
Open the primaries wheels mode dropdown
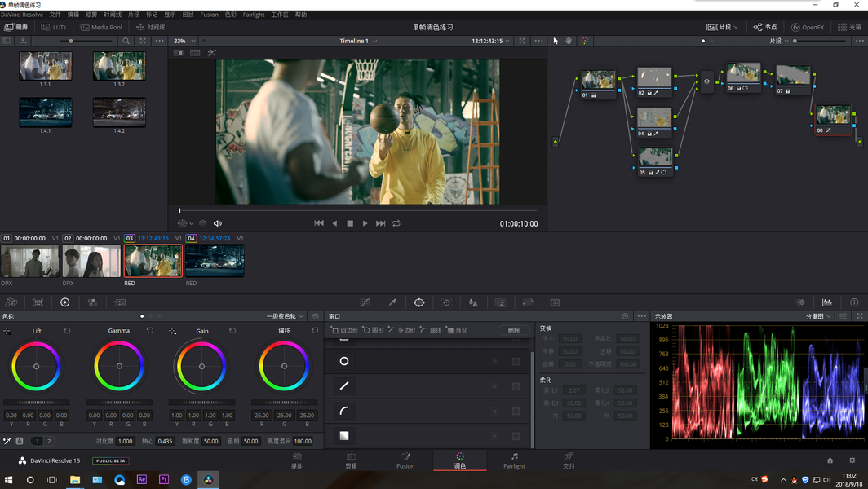[285, 316]
